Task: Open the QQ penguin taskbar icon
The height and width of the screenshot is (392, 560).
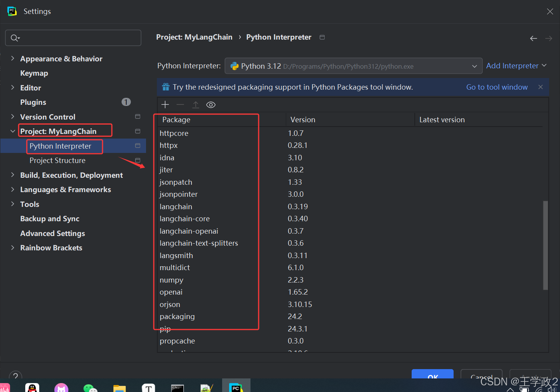Action: [32, 387]
